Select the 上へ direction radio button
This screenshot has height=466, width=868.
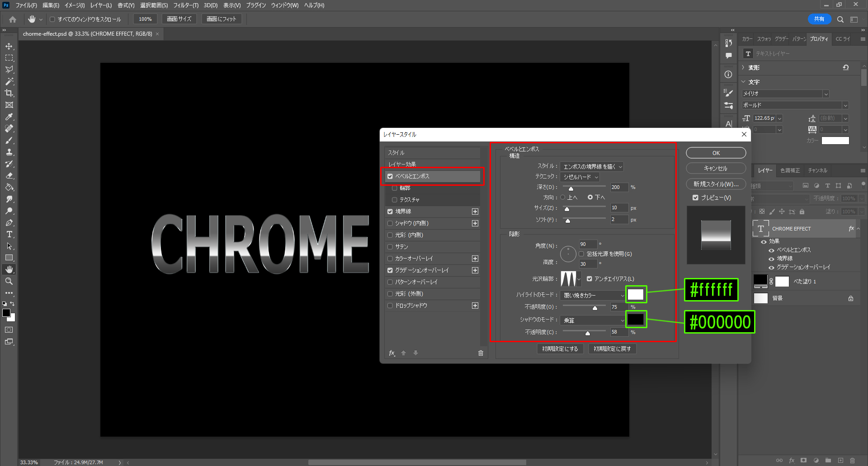(x=563, y=197)
